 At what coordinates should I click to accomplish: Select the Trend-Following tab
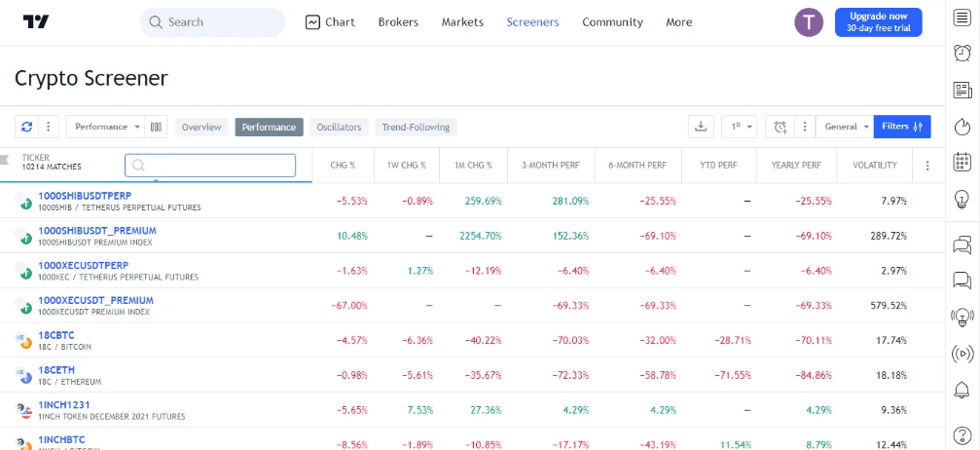click(x=417, y=127)
